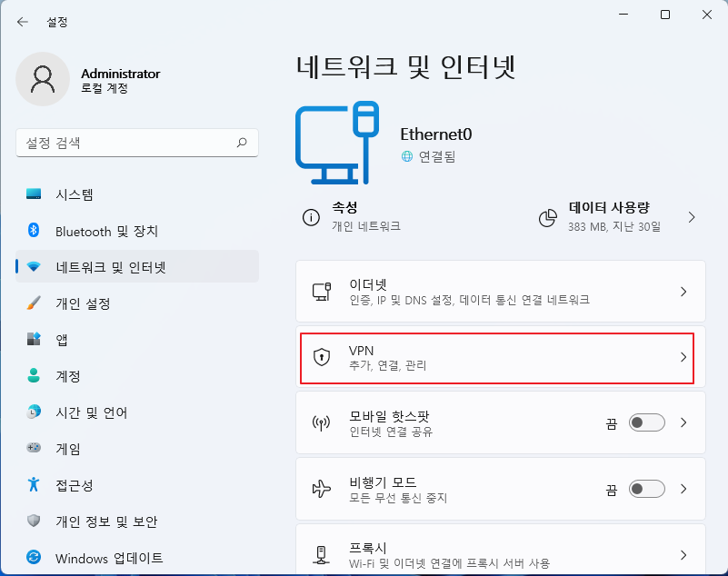The height and width of the screenshot is (576, 728).
Task: Click the Administrator profile avatar
Action: (x=43, y=79)
